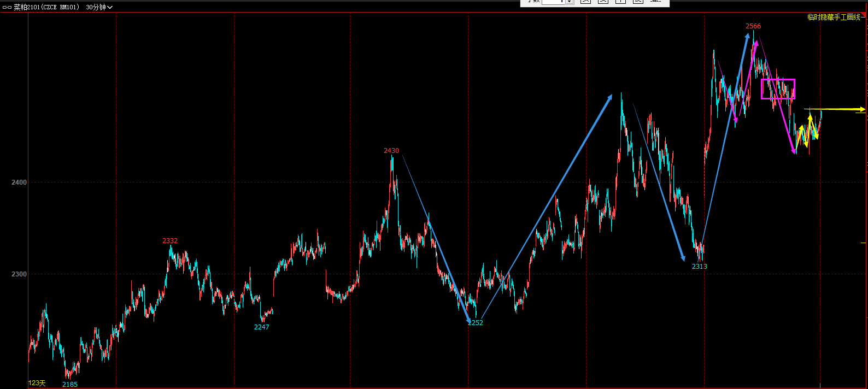Click the chain link icon beside contract name
Screen dimensions: 868x389
[7, 7]
